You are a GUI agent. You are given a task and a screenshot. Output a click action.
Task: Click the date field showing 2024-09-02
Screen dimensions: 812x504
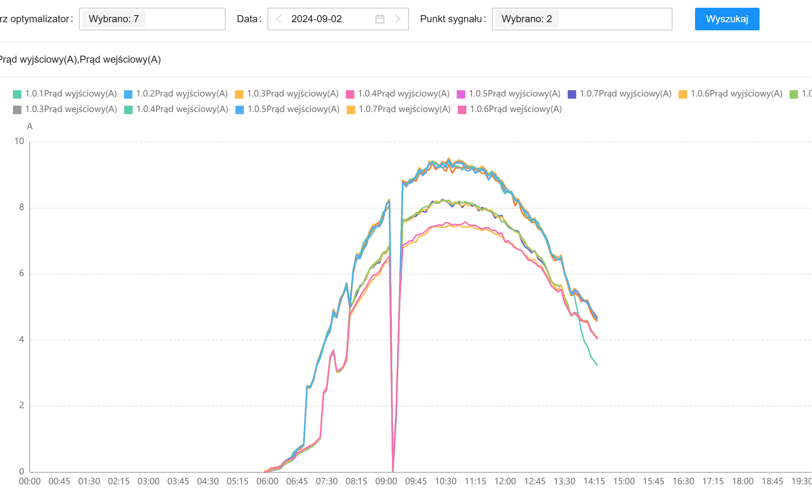(x=316, y=19)
